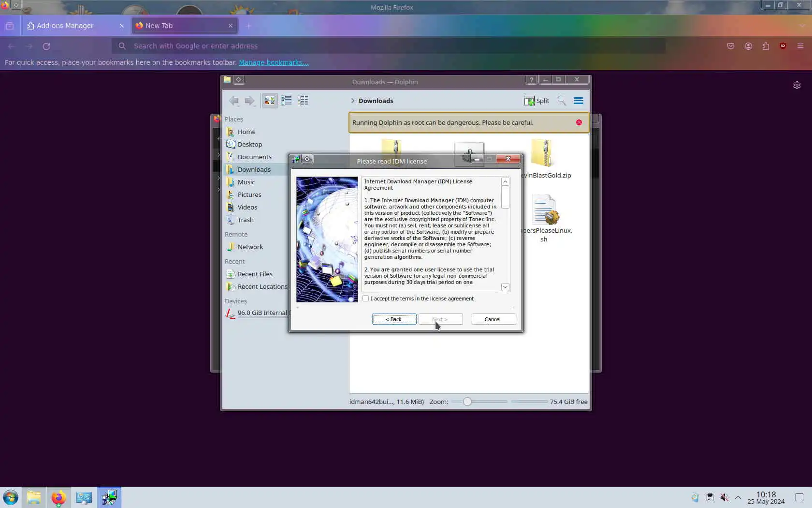Go forward in Dolphin navigation
The height and width of the screenshot is (508, 812).
click(x=249, y=101)
